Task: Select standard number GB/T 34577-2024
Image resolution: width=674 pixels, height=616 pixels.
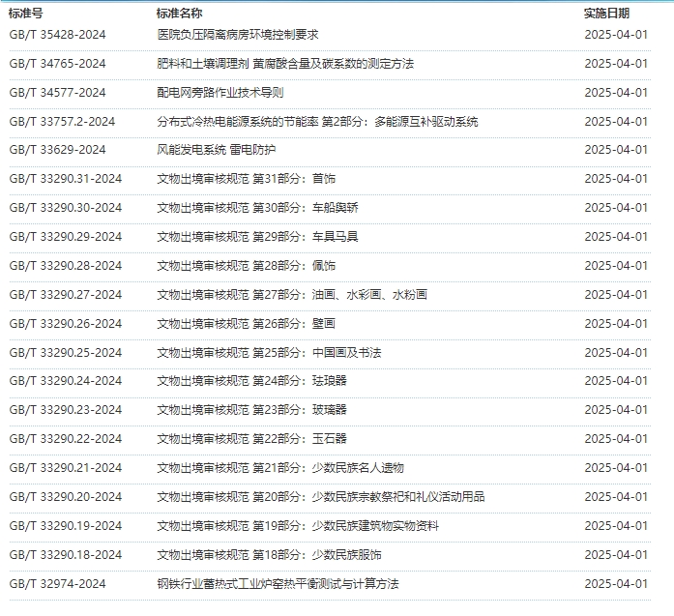Action: (x=57, y=93)
